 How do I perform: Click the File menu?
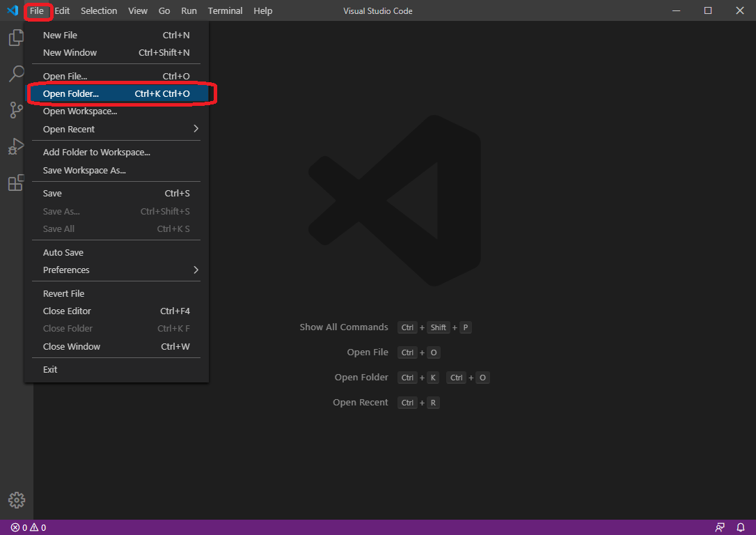[37, 10]
